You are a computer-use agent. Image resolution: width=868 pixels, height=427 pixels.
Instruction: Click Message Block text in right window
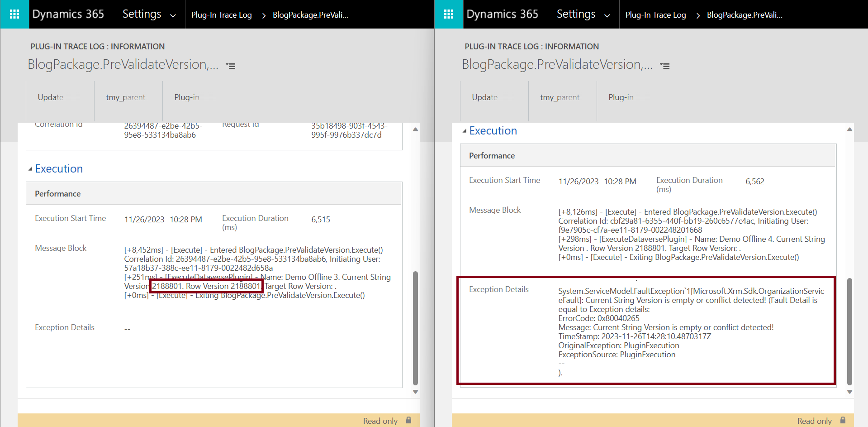pyautogui.click(x=692, y=235)
